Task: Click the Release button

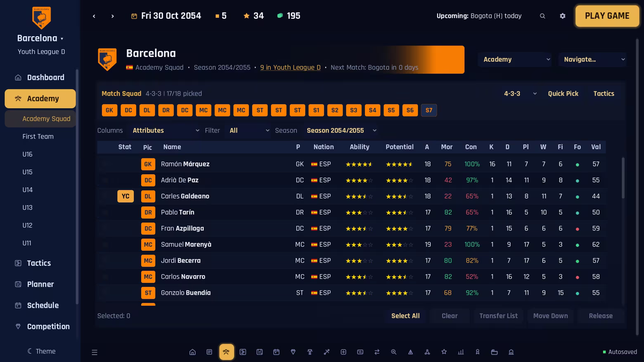Action: pyautogui.click(x=601, y=316)
